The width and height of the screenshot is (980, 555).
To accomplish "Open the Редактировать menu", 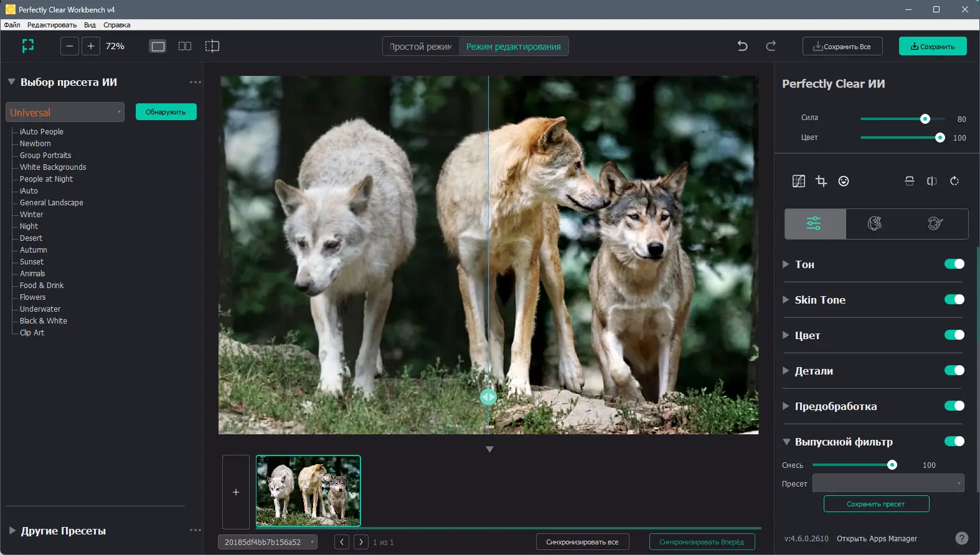I will 52,25.
